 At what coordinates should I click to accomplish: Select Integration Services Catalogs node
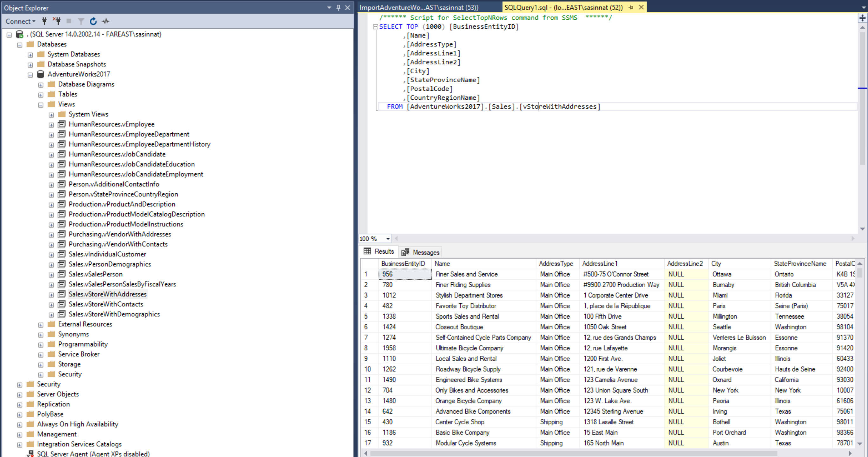[79, 444]
